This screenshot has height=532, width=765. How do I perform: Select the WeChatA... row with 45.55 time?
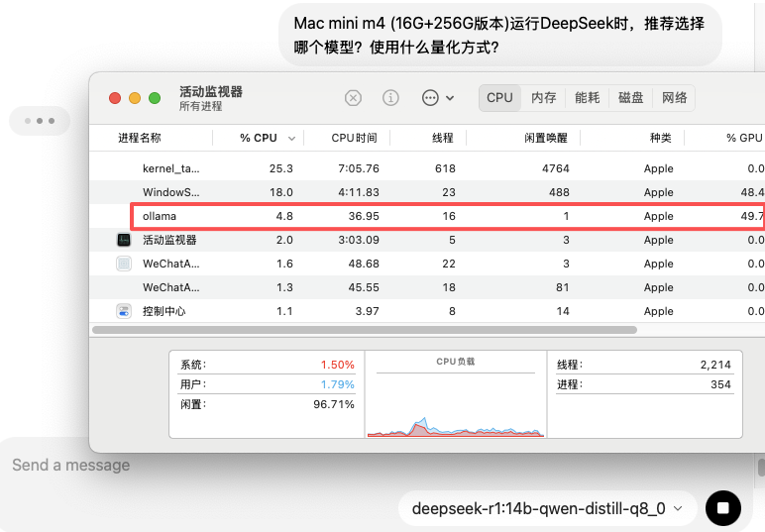[427, 287]
